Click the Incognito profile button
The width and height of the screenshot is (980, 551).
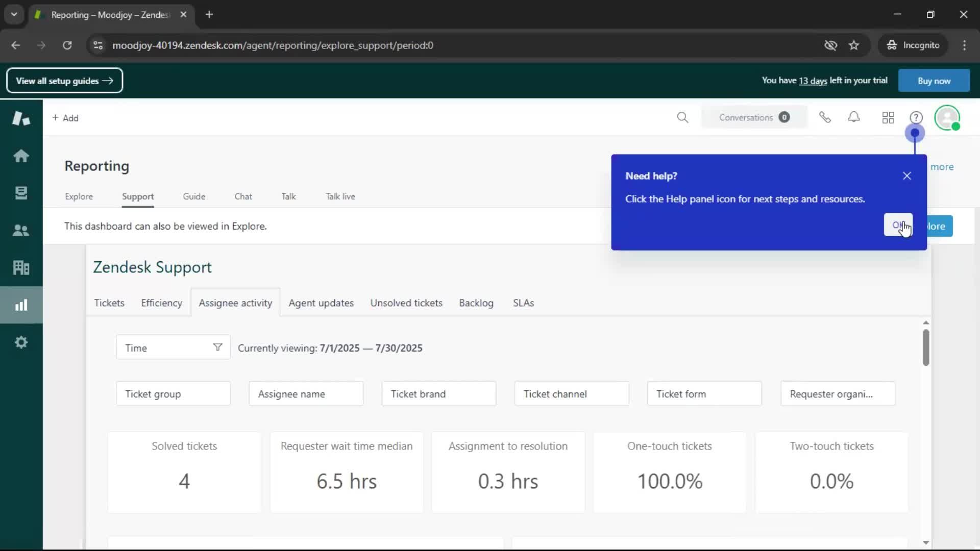913,45
